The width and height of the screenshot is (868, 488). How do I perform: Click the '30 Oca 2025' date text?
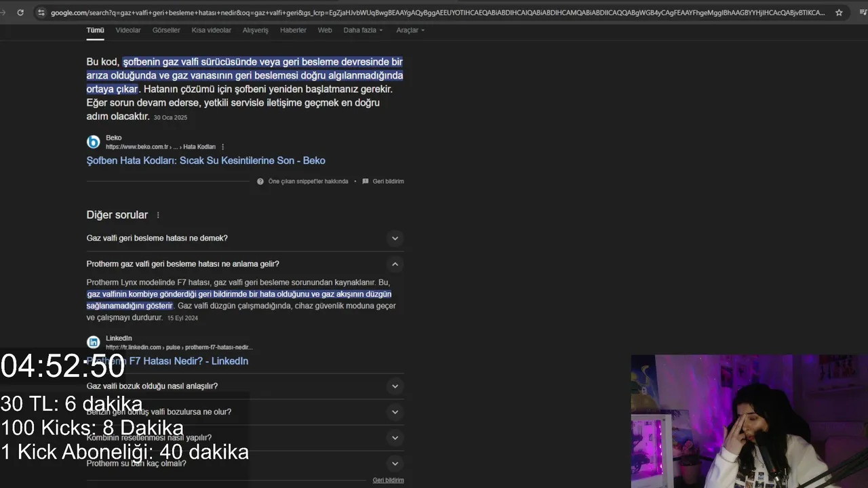170,117
